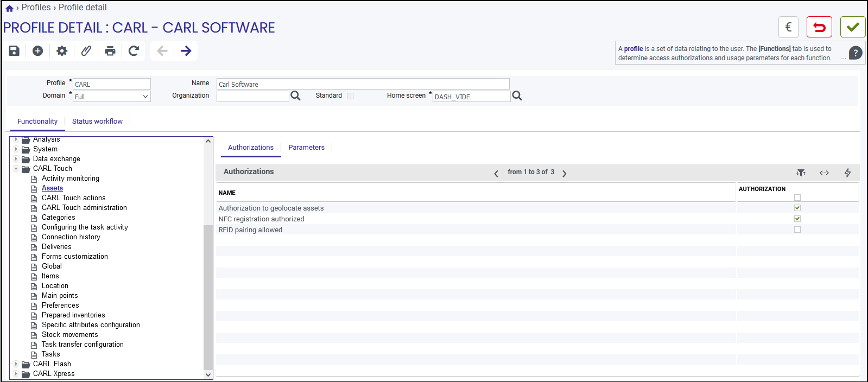Viewport: 868px width, 382px height.
Task: Collapse the CARL Touch folder
Action: tap(16, 169)
